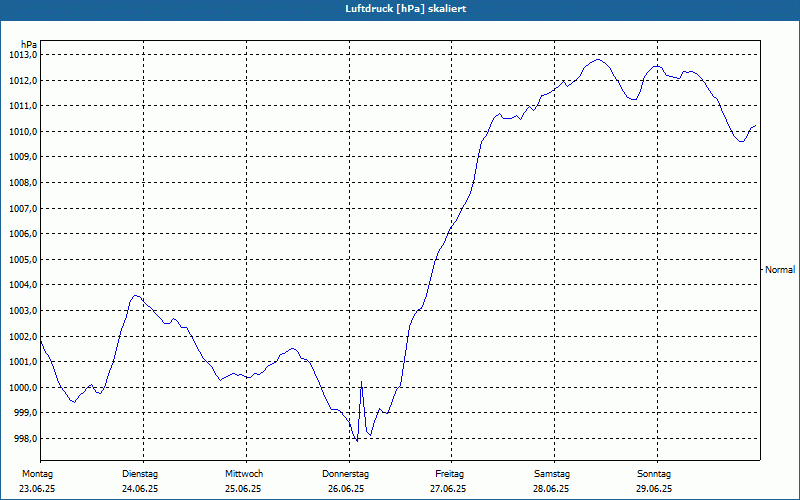Click the date 24.06.25

[140, 489]
